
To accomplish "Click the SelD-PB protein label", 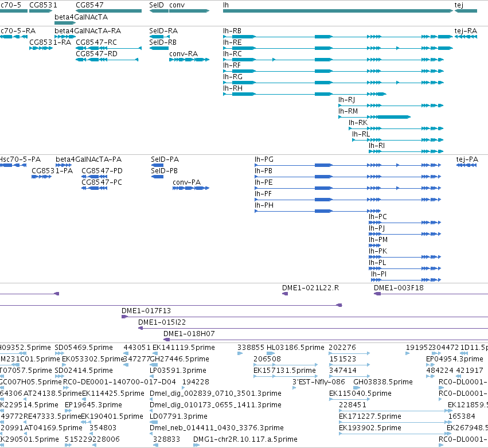I will click(x=164, y=171).
